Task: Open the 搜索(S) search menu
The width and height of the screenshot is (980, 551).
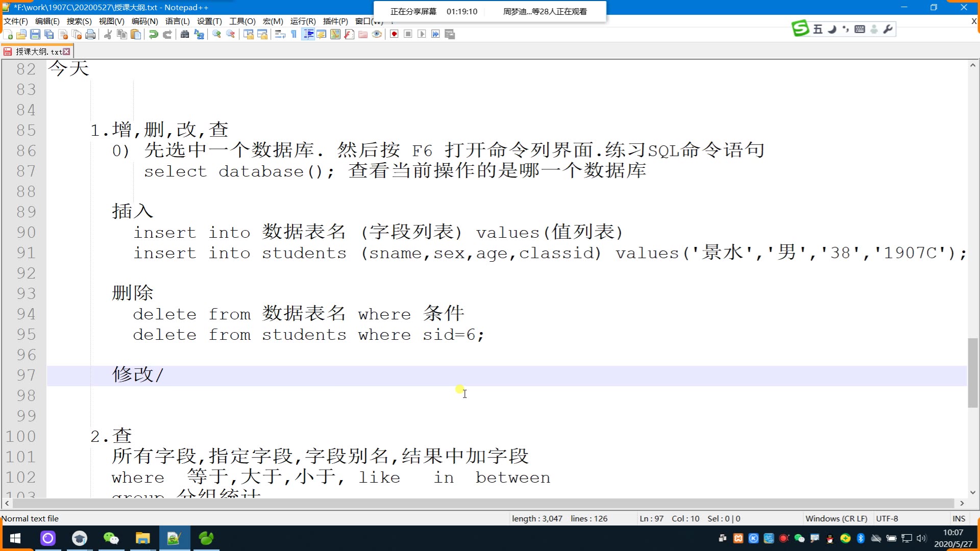Action: 79,21
